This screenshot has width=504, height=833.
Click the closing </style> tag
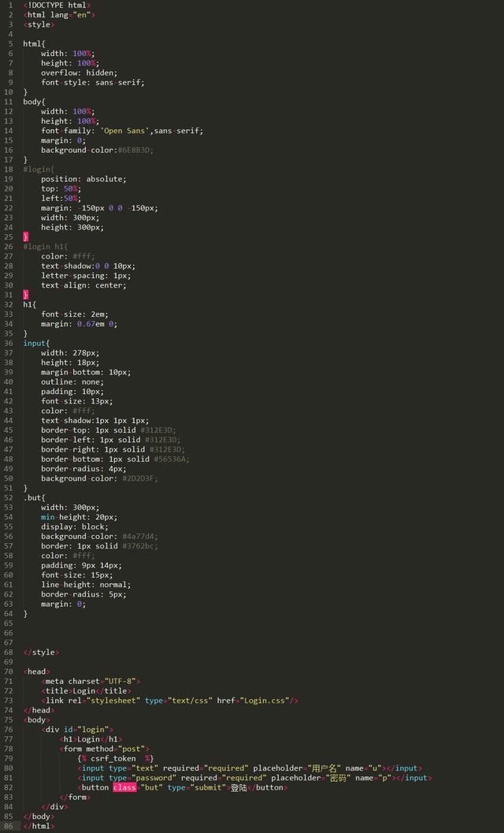click(41, 652)
